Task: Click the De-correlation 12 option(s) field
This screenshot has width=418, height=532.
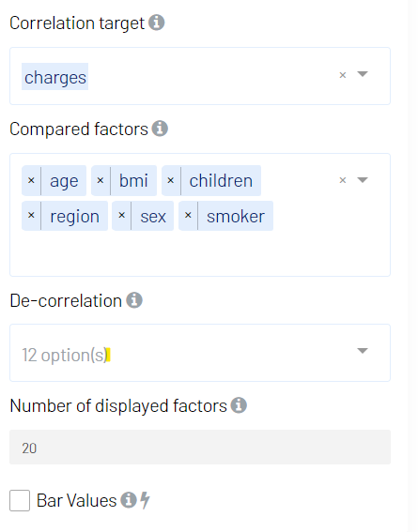Action: coord(200,353)
